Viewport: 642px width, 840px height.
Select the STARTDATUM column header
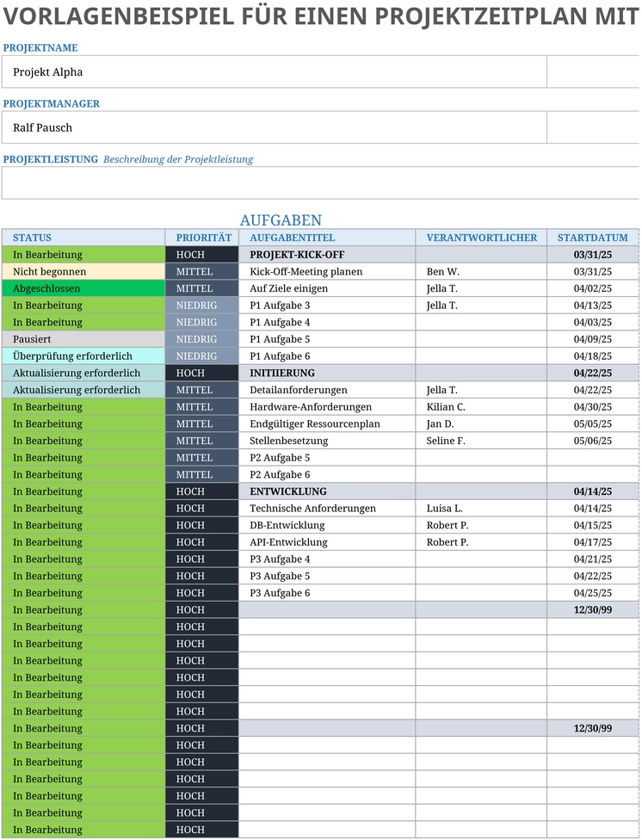click(593, 238)
